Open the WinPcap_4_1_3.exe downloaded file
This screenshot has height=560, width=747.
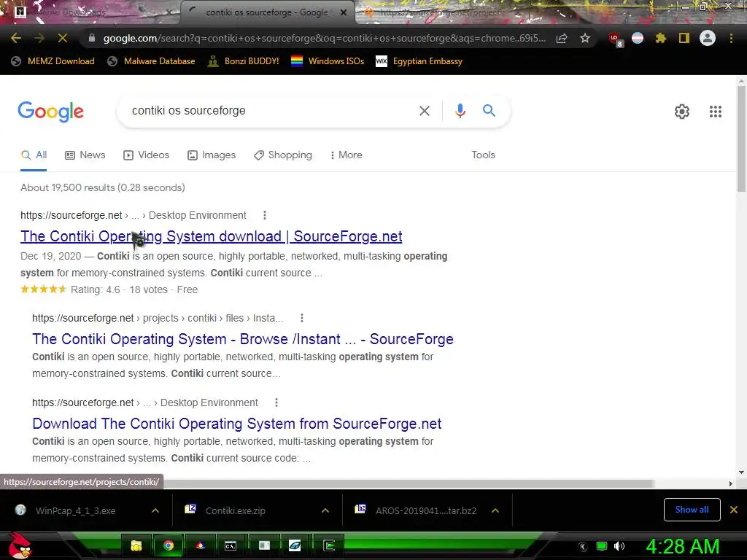pos(75,511)
